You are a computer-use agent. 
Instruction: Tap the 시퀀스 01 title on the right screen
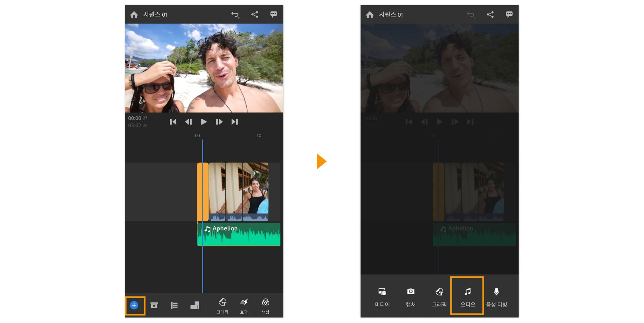coord(391,14)
